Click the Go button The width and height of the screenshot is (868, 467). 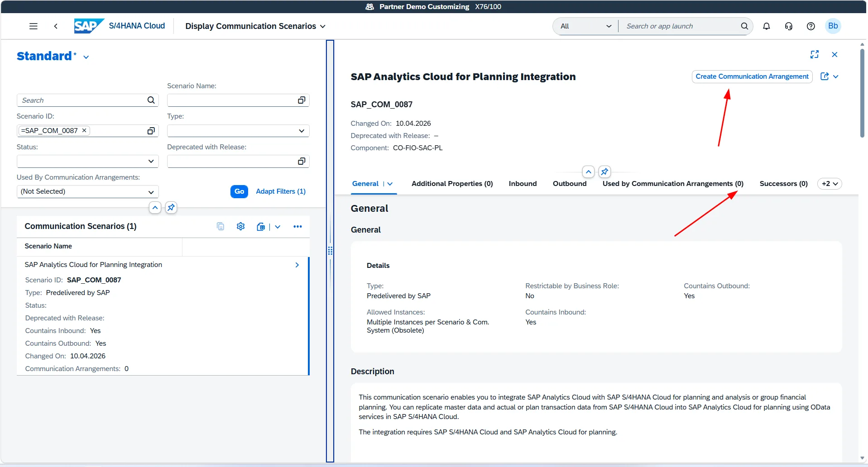(x=239, y=191)
